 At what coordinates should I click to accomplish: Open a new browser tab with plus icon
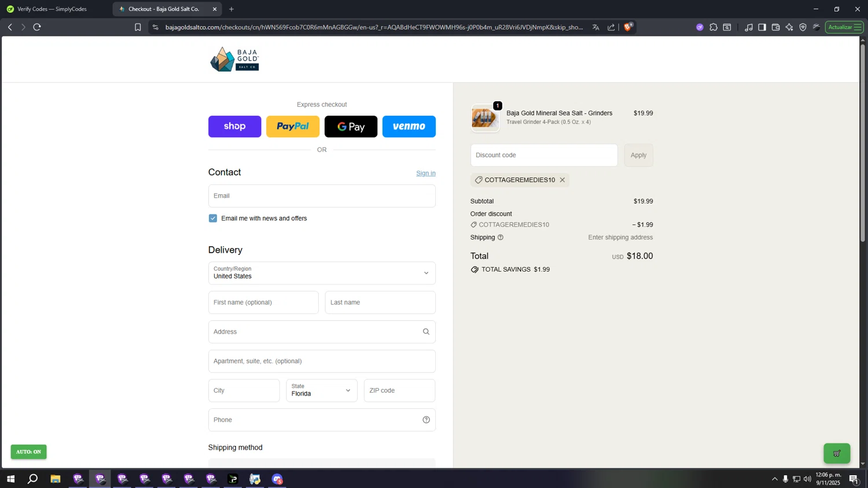tap(231, 9)
